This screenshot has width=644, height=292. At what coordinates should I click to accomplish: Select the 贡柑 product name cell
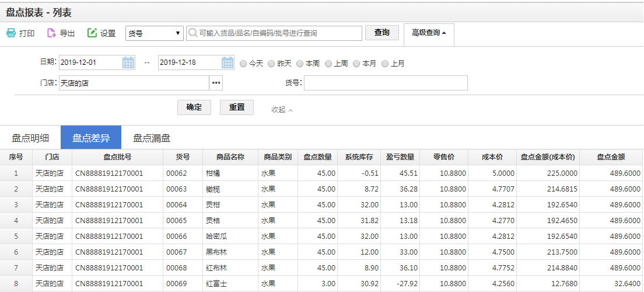[230, 205]
